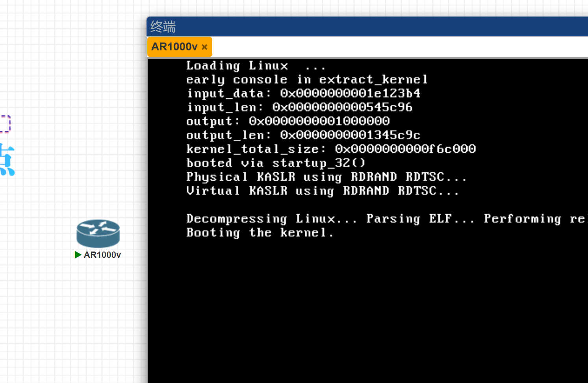The image size is (588, 383).
Task: Click the "output: 0x0000000001000000" line
Action: pyautogui.click(x=288, y=121)
